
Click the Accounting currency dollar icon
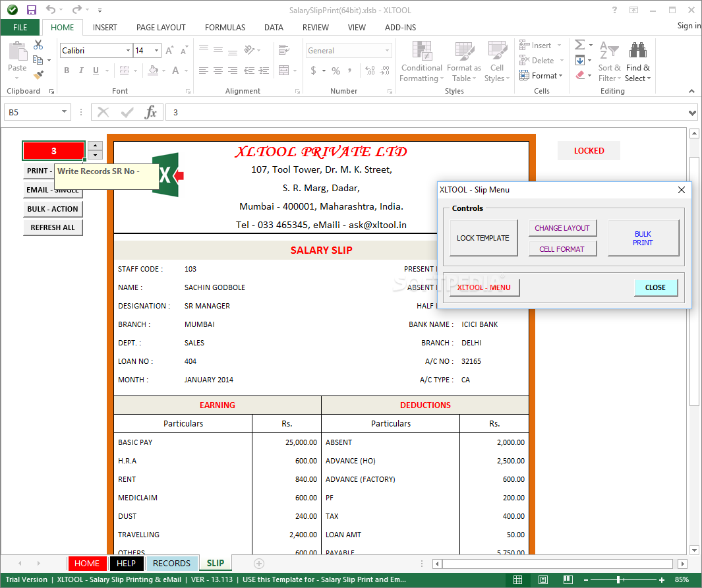(x=313, y=71)
